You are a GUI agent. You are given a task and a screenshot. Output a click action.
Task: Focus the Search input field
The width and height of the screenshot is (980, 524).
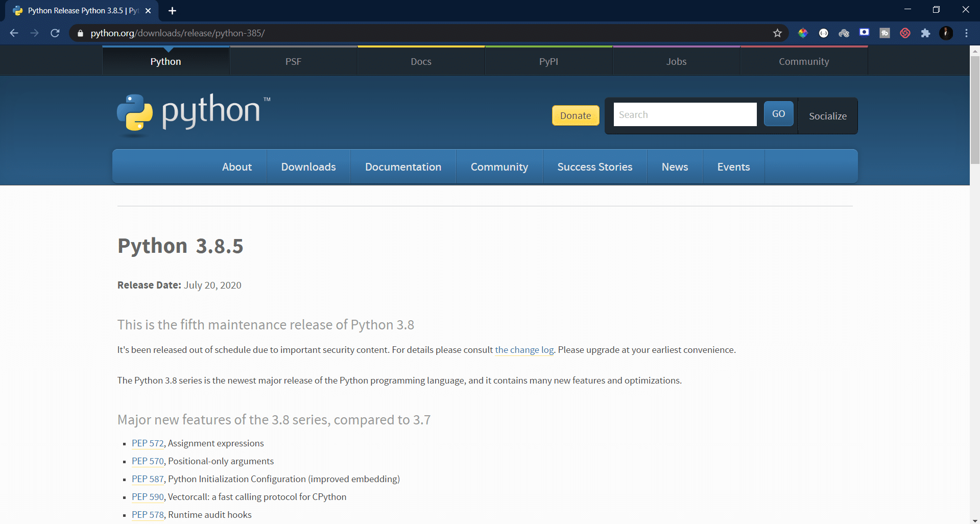click(685, 114)
